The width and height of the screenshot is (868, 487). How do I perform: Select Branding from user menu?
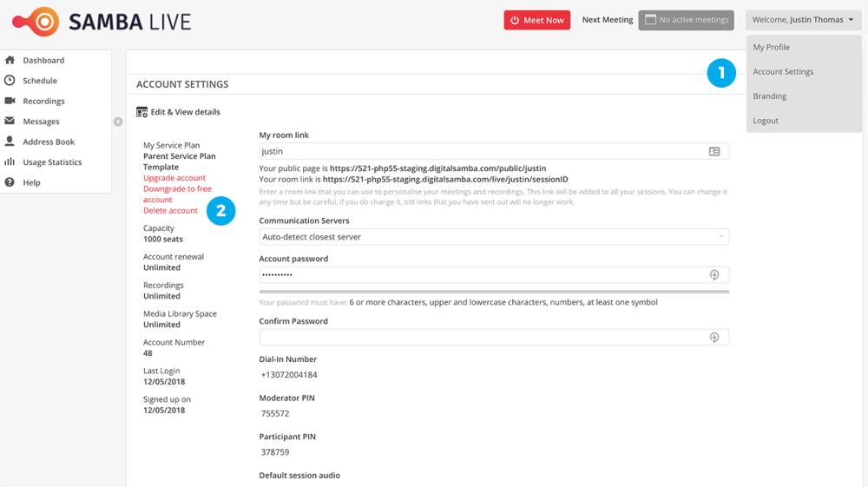click(769, 96)
